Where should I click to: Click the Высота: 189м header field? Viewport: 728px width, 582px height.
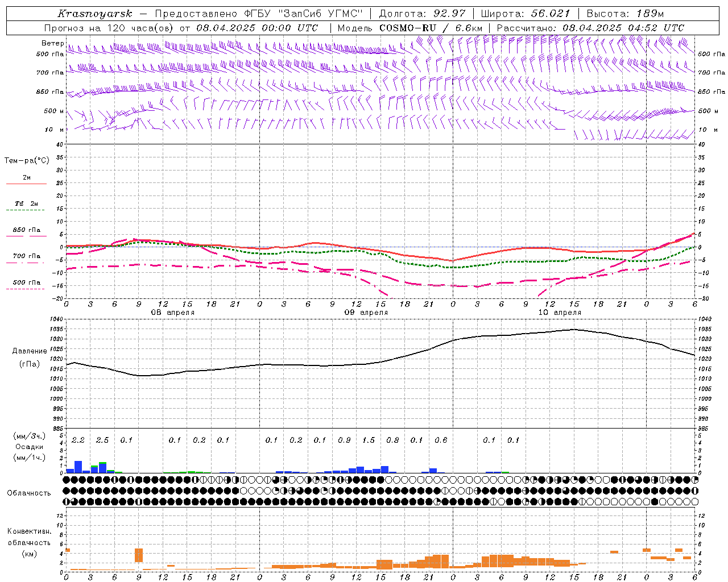coord(625,14)
